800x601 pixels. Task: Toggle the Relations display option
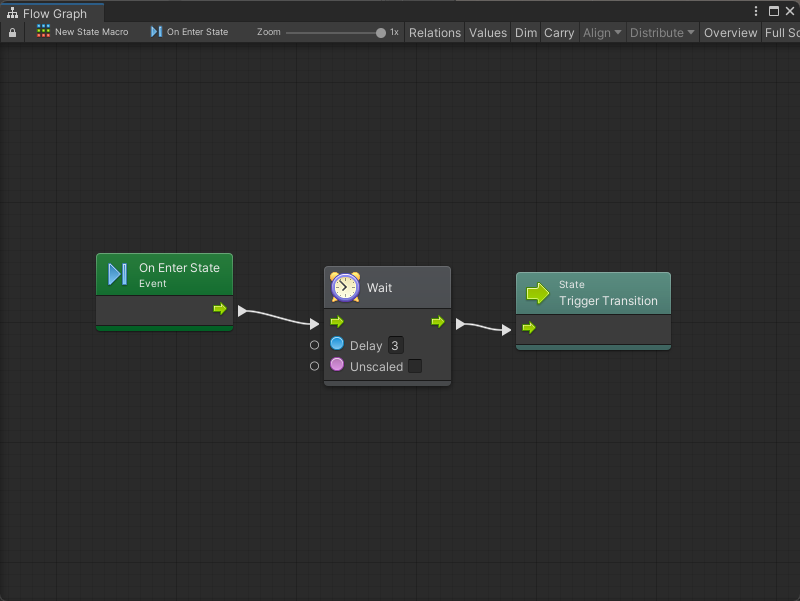[435, 33]
